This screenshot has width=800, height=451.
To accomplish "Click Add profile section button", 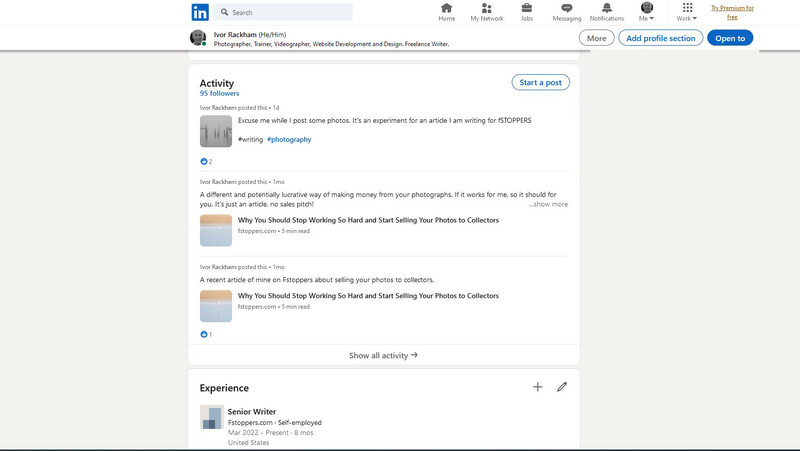I will point(661,38).
